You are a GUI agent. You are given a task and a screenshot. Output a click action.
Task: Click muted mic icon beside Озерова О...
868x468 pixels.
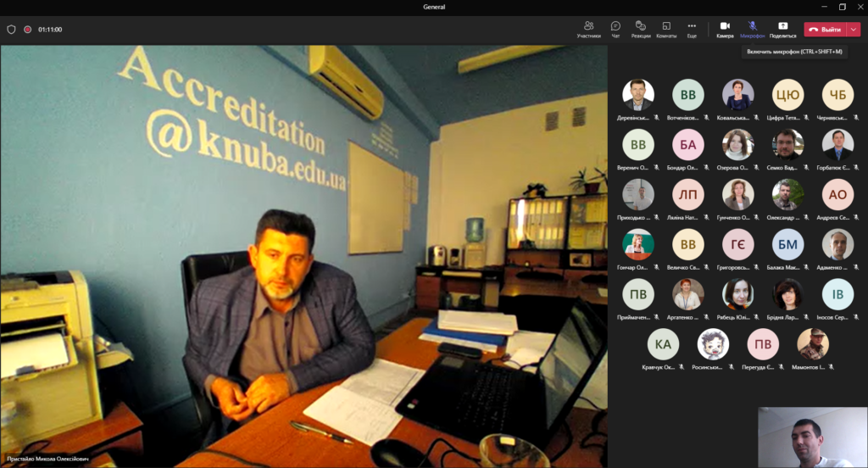[756, 167]
